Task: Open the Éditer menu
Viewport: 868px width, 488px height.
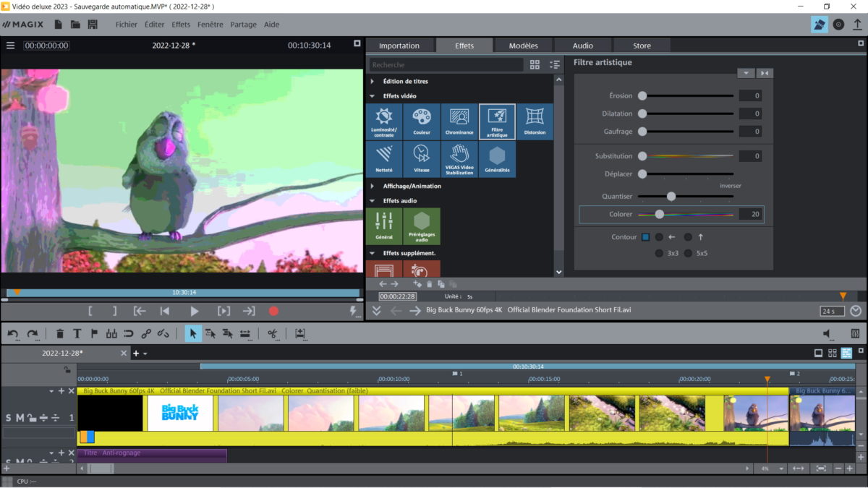Action: [154, 25]
